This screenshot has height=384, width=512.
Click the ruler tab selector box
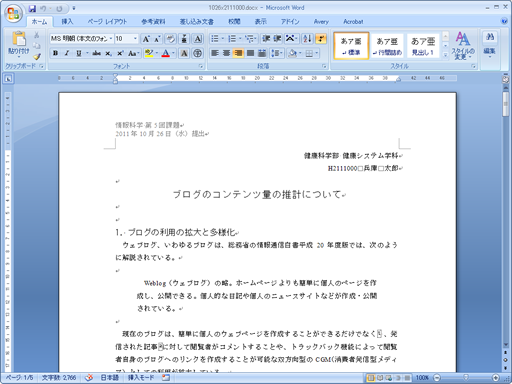click(8, 79)
